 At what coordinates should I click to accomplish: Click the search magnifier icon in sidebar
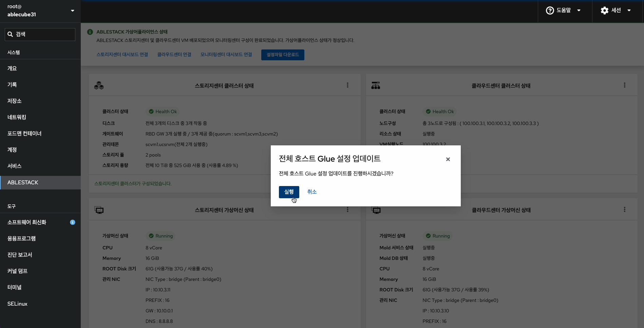[10, 34]
